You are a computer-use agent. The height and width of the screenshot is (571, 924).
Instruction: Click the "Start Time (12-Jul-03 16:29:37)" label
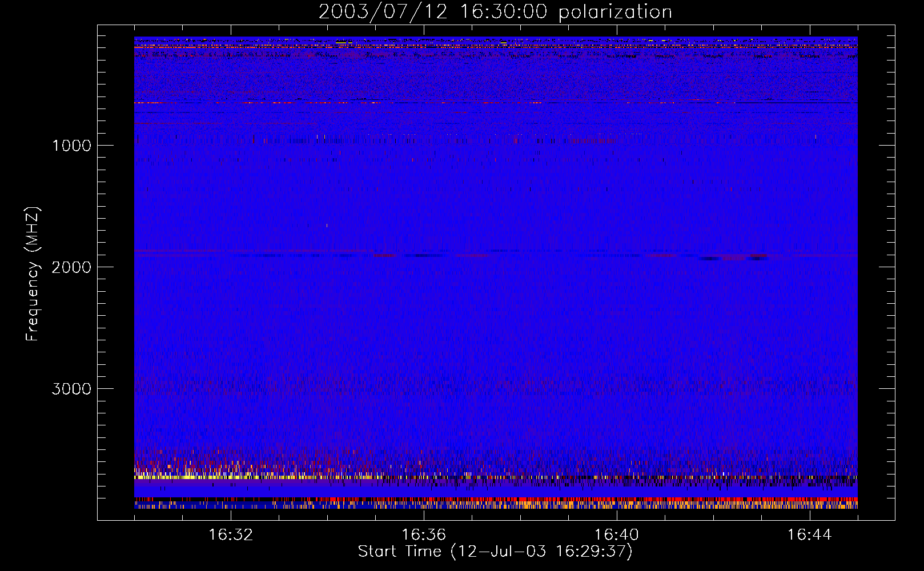[495, 552]
